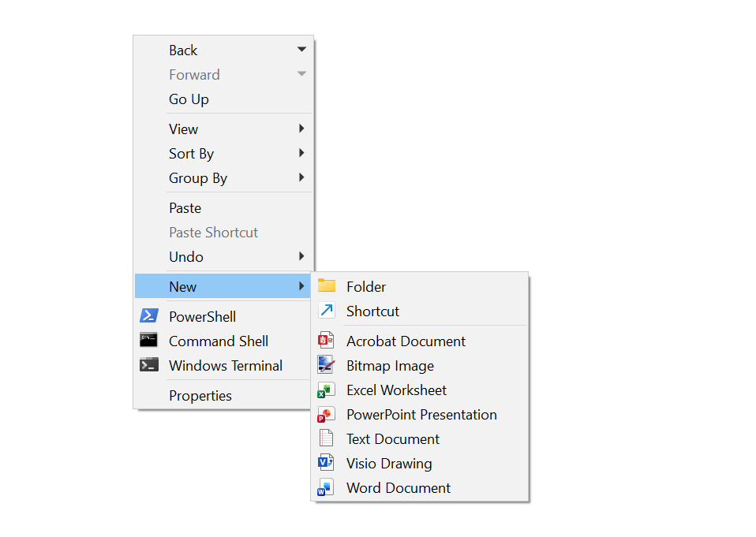Expand the Undo submenu arrow
The height and width of the screenshot is (537, 756).
pyautogui.click(x=301, y=256)
